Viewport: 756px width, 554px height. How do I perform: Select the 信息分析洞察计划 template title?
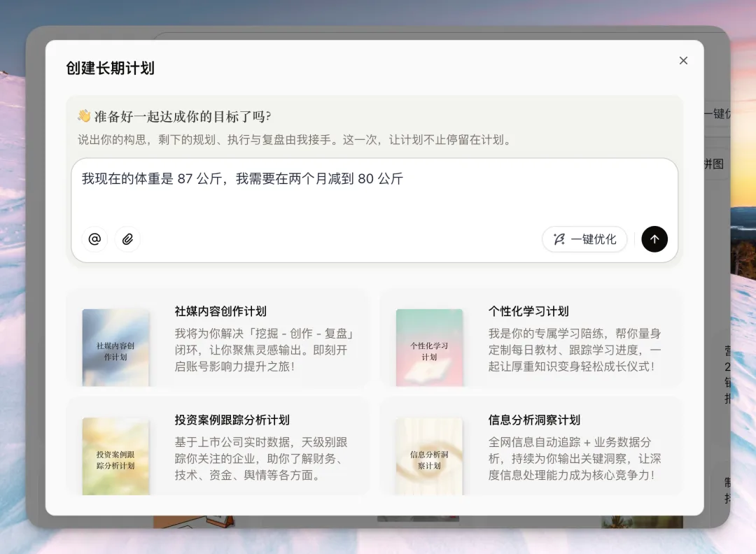tap(534, 420)
